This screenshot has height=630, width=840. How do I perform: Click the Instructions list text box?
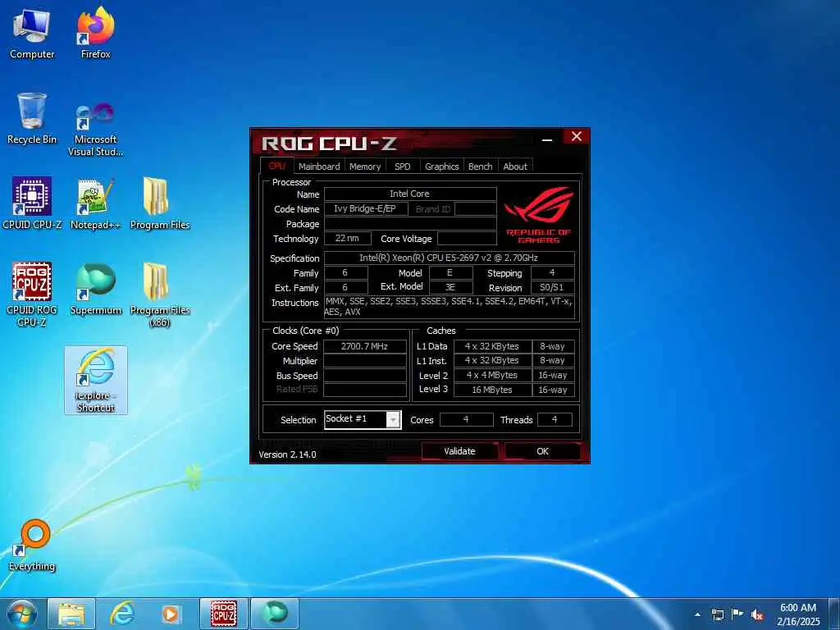(x=449, y=307)
